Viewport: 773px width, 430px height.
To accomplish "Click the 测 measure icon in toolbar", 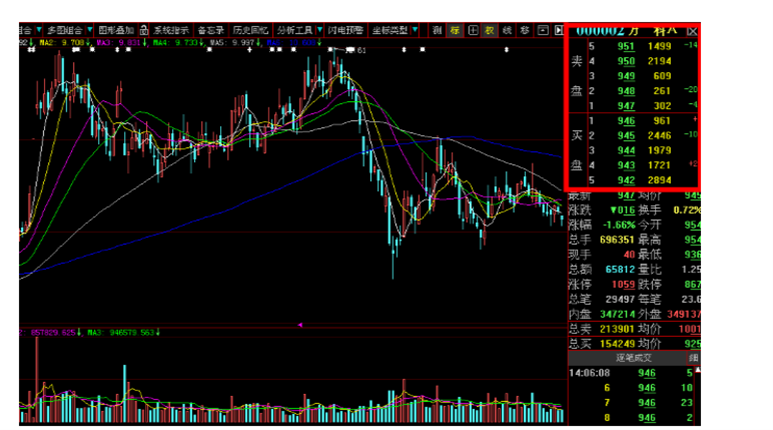I will [x=437, y=30].
